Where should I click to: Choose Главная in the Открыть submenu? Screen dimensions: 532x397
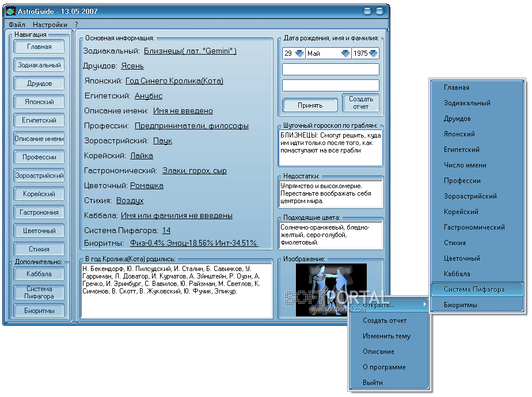click(x=477, y=87)
